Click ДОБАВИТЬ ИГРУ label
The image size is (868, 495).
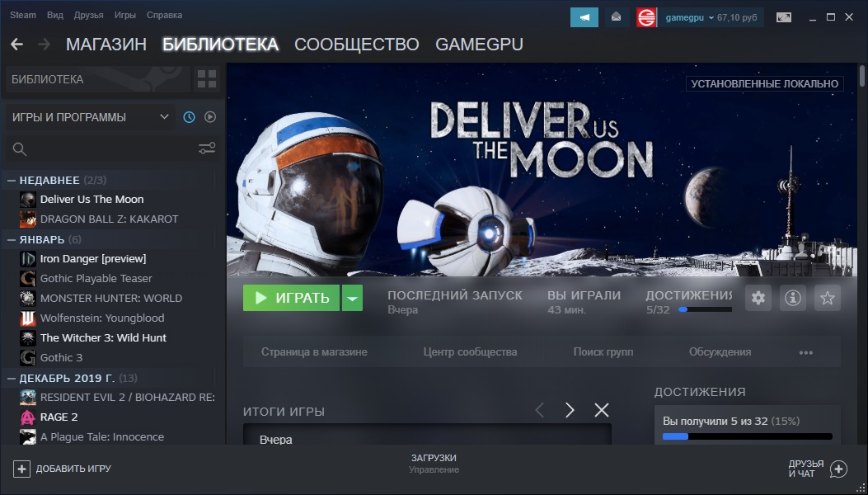coord(73,469)
